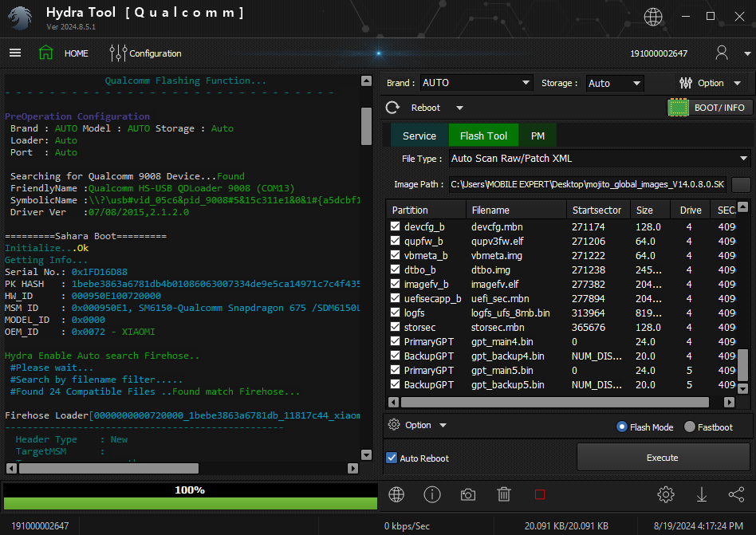Image resolution: width=756 pixels, height=535 pixels.
Task: Open the hamburger menu
Action: pos(15,53)
